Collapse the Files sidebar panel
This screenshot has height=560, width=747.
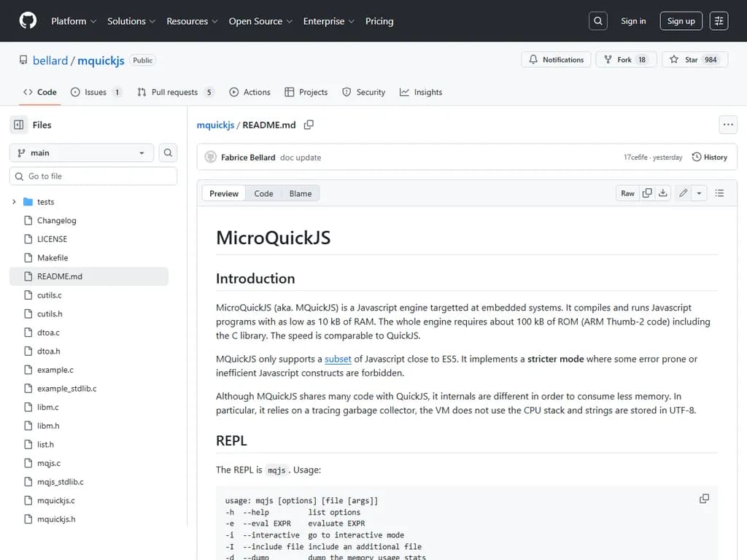[18, 125]
